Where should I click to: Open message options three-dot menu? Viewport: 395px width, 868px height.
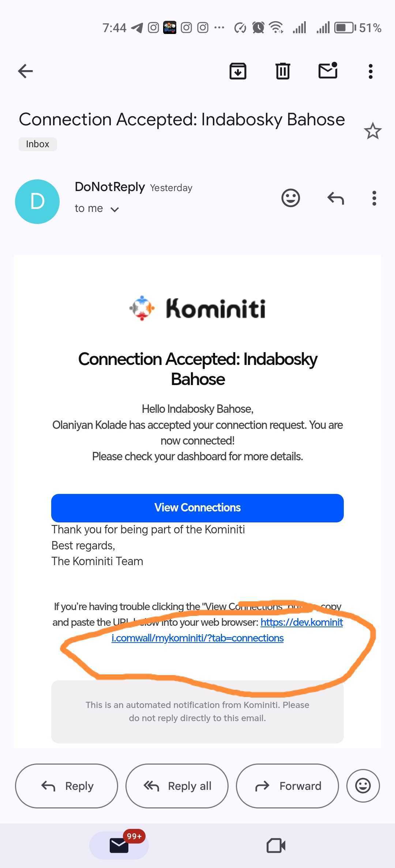[x=374, y=198]
